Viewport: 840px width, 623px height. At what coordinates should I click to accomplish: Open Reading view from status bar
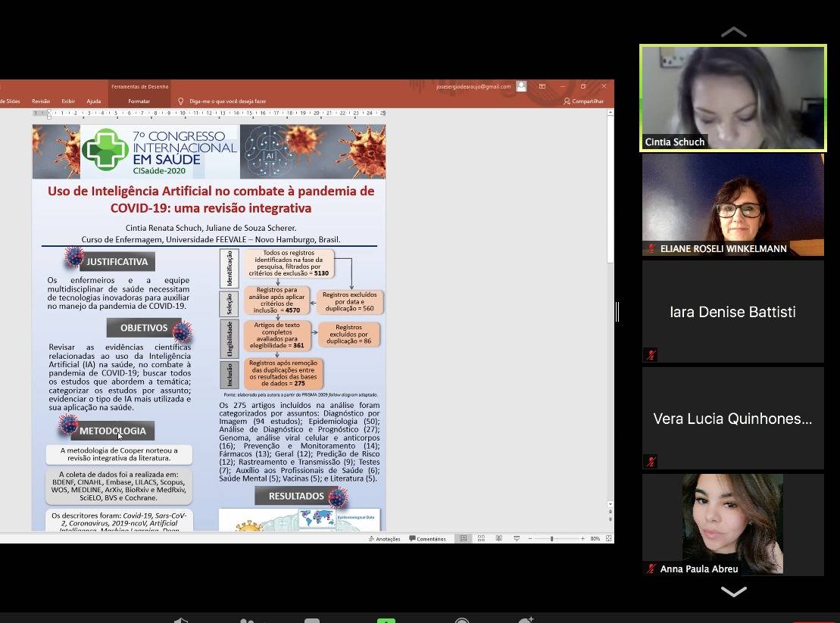pos(498,539)
